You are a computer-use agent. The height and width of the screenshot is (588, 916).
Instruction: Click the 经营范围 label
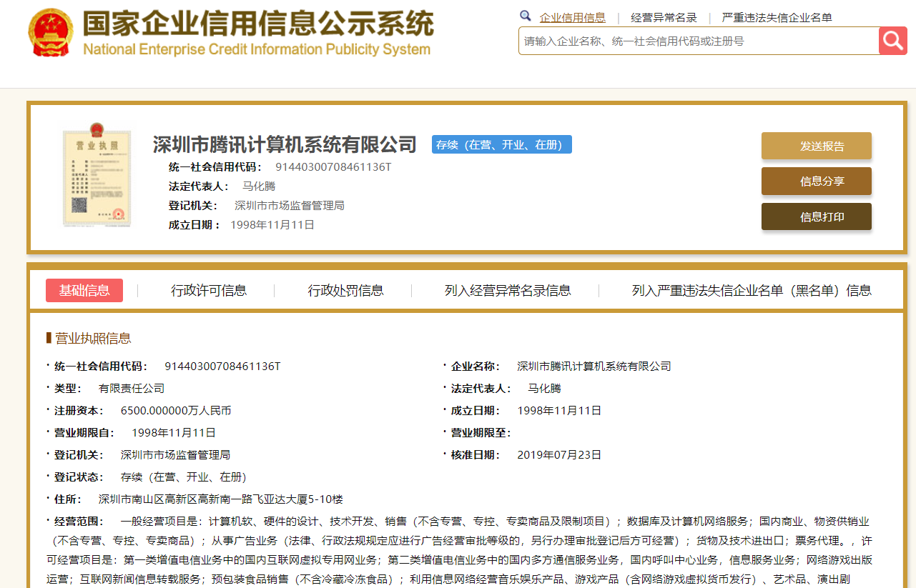[x=79, y=522]
